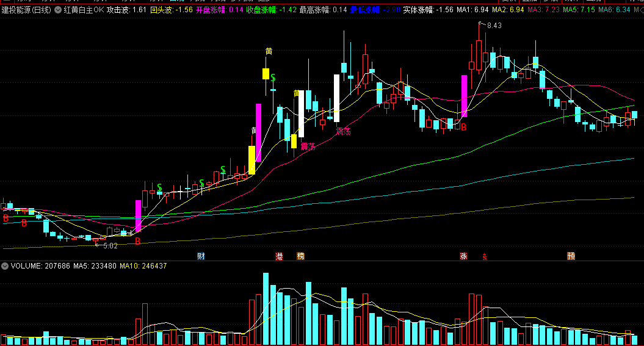Click the volume MA5: 233480 label
This screenshot has width=644, height=346.
(95, 266)
